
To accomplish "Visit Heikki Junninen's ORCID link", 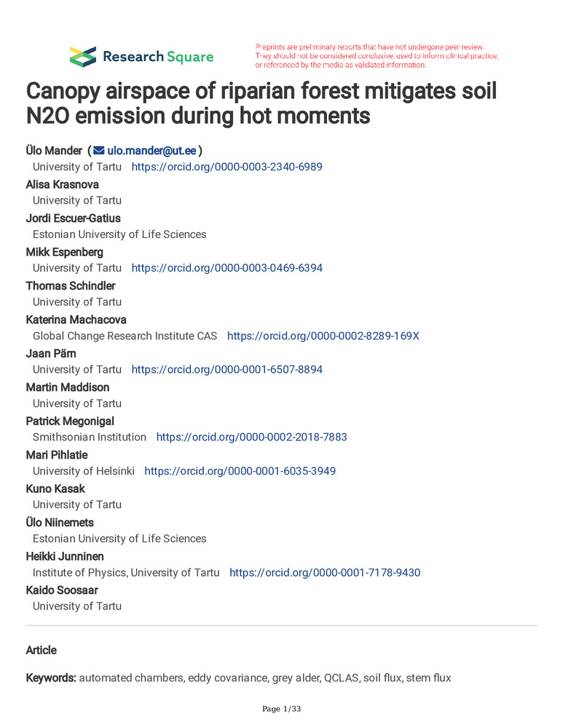I will (x=324, y=572).
